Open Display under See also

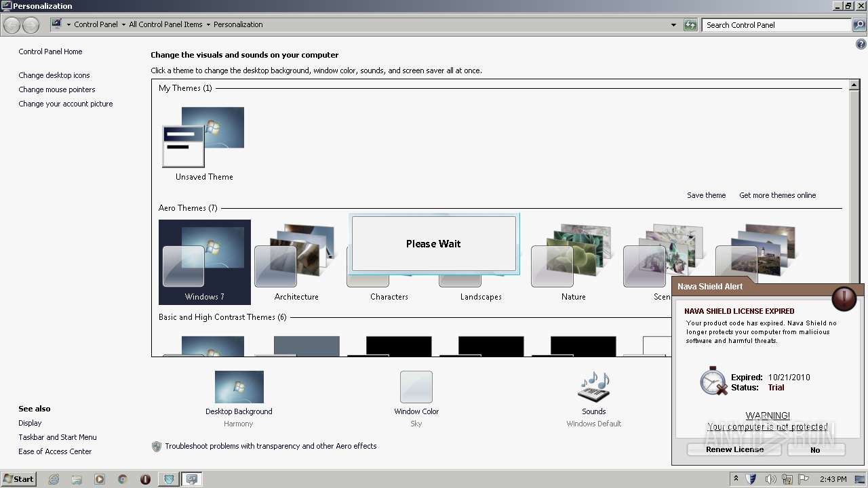pos(30,424)
